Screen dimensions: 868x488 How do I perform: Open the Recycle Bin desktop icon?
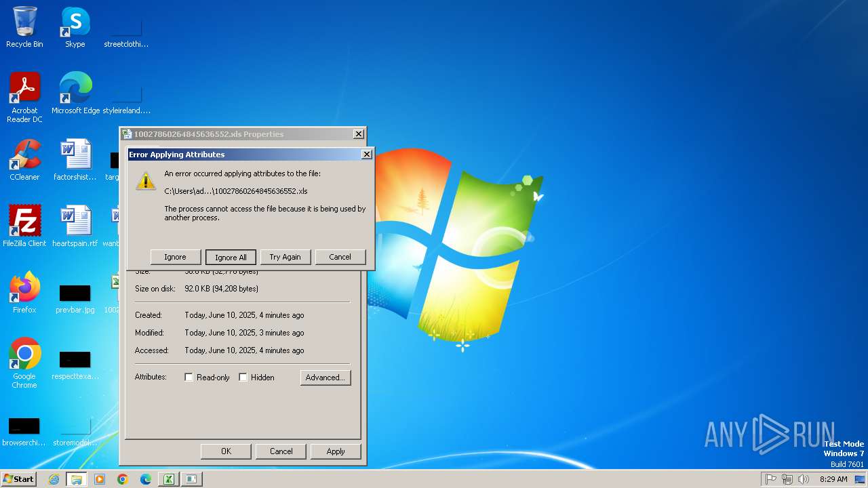(x=24, y=27)
